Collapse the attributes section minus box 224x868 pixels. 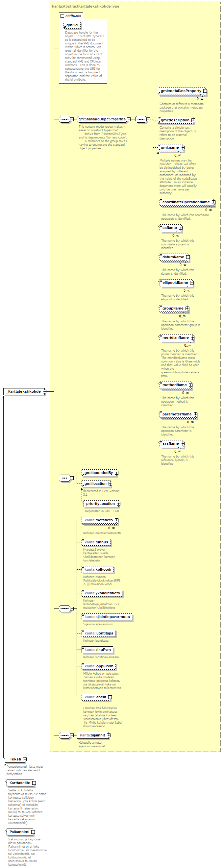pyautogui.click(x=62, y=16)
